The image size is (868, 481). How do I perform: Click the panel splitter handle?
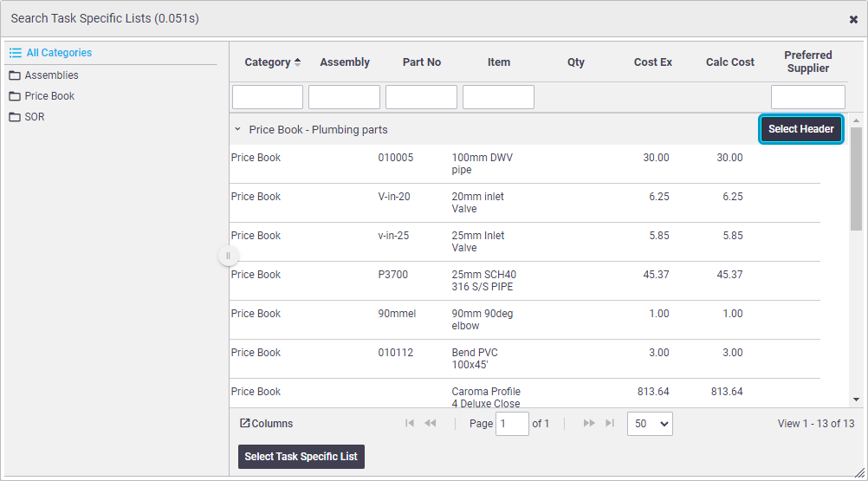pyautogui.click(x=228, y=256)
